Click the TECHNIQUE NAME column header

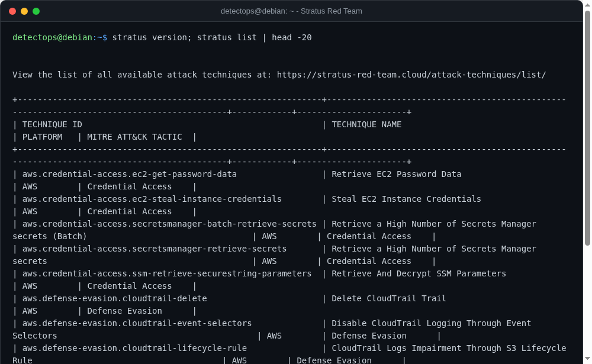[366, 125]
